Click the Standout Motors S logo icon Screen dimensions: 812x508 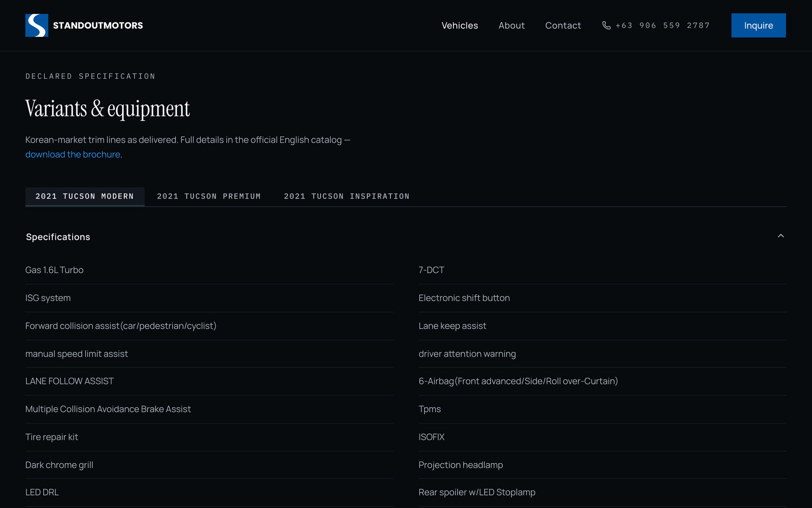[x=37, y=25]
